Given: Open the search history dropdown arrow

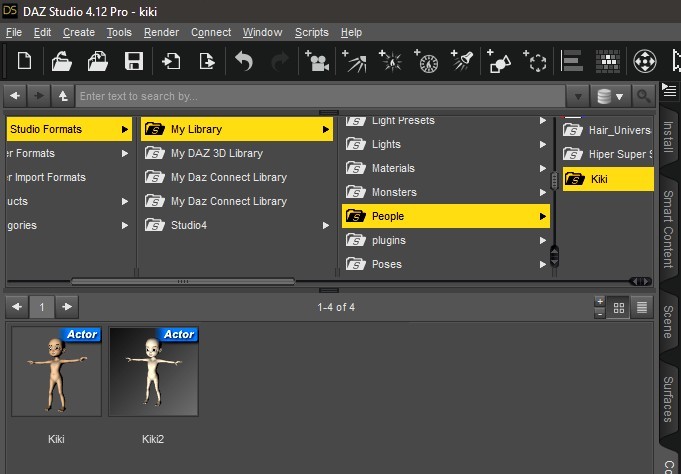Looking at the screenshot, I should tap(578, 96).
